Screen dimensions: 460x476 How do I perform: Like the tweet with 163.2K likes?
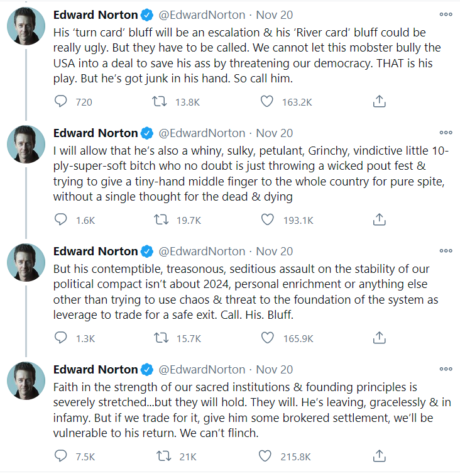tap(267, 101)
